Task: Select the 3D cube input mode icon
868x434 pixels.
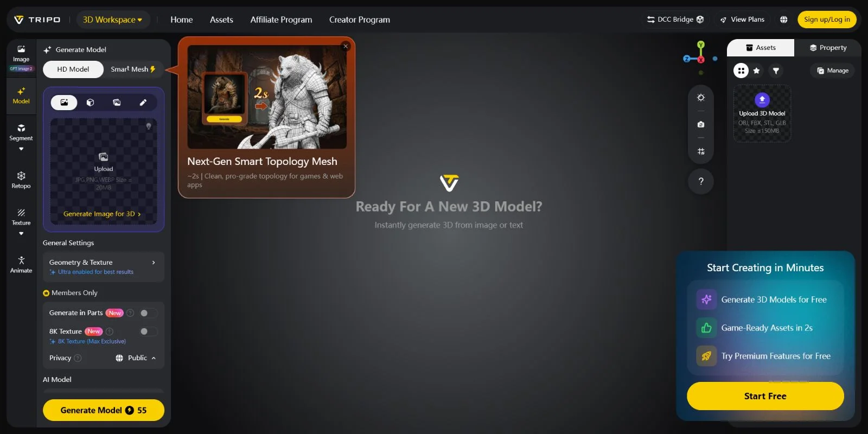Action: (91, 103)
